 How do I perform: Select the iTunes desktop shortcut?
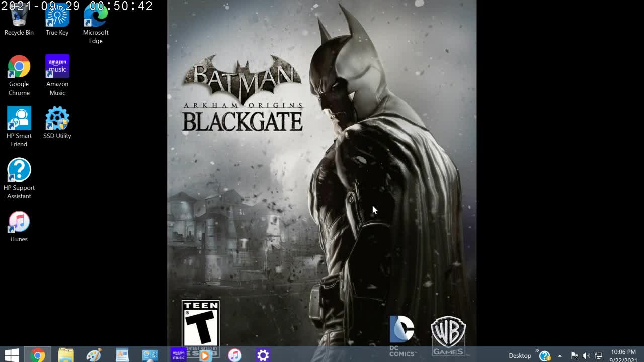pyautogui.click(x=19, y=226)
